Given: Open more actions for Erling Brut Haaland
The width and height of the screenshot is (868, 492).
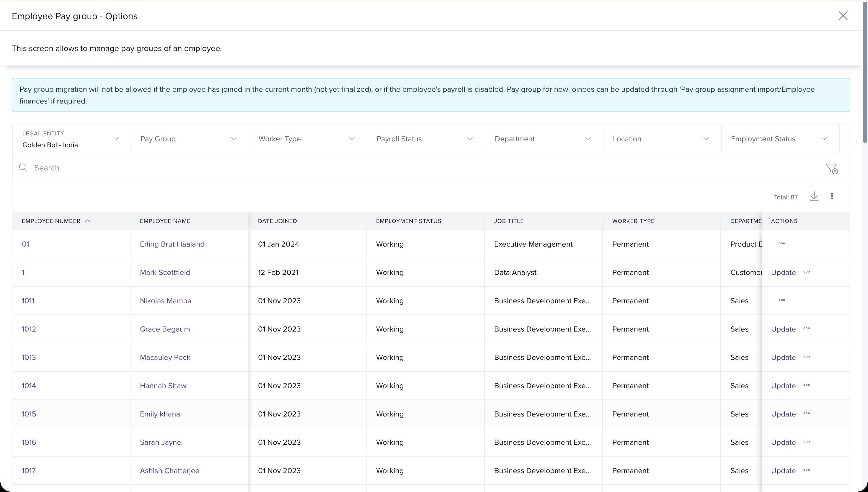Looking at the screenshot, I should tap(781, 244).
